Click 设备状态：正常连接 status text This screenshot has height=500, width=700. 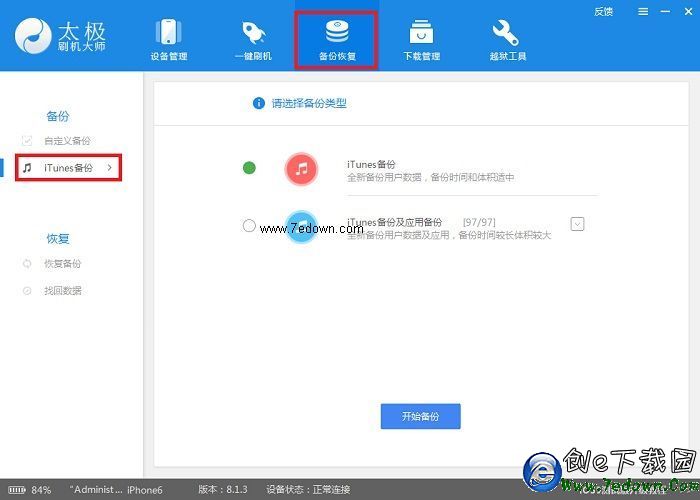coord(308,490)
